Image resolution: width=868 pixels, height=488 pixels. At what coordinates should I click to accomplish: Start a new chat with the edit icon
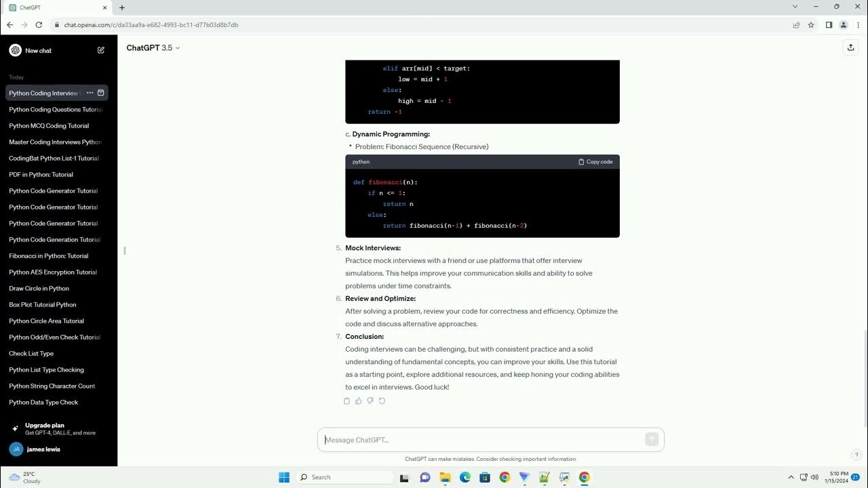click(x=101, y=50)
